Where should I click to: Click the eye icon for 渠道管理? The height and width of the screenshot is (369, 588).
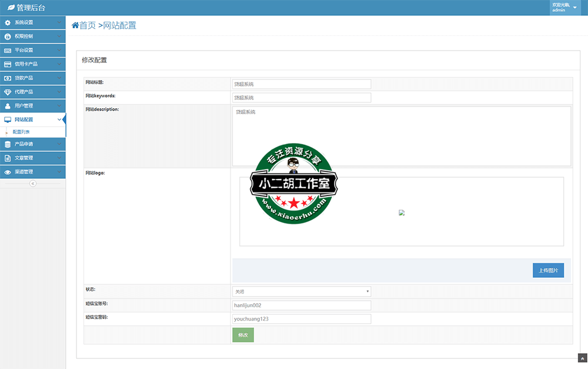[8, 172]
